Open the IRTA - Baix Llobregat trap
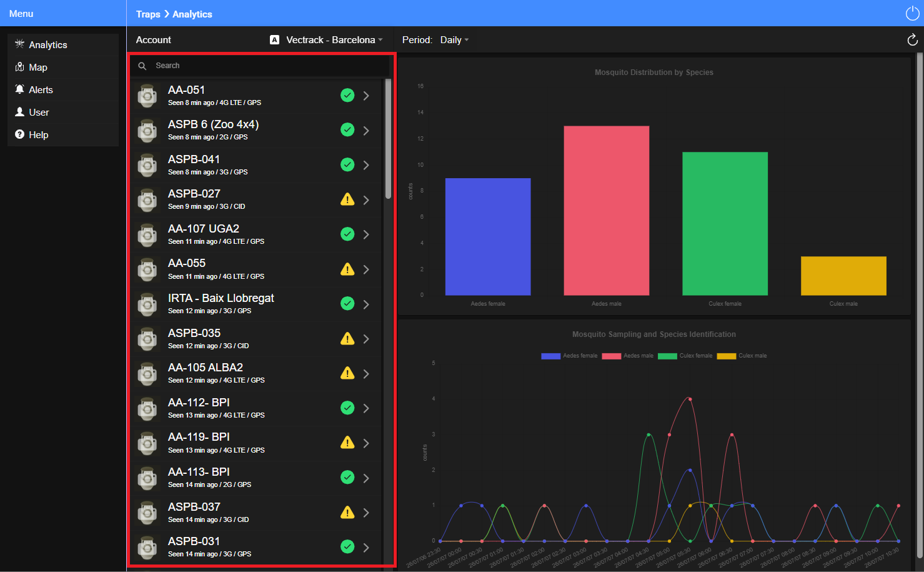The width and height of the screenshot is (924, 572). [x=257, y=304]
